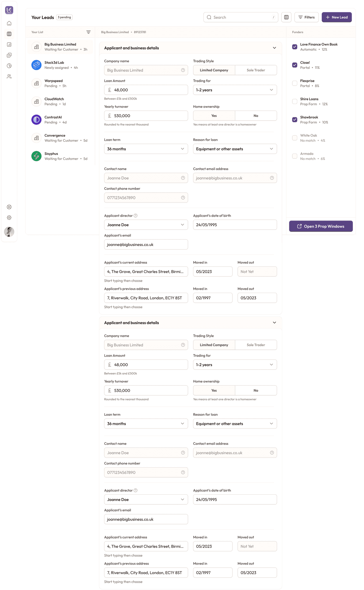Image resolution: width=364 pixels, height=590 pixels.
Task: Toggle column view icon beside search
Action: pos(286,17)
